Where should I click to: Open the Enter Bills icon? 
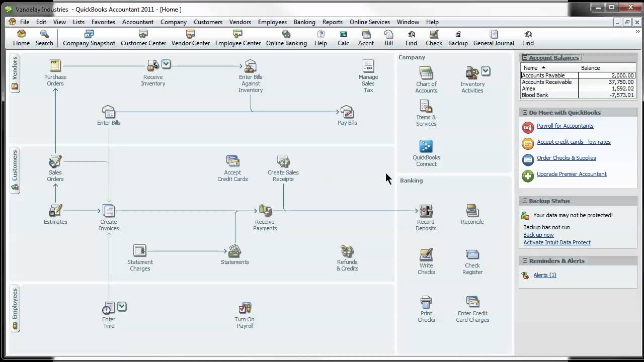tap(109, 112)
